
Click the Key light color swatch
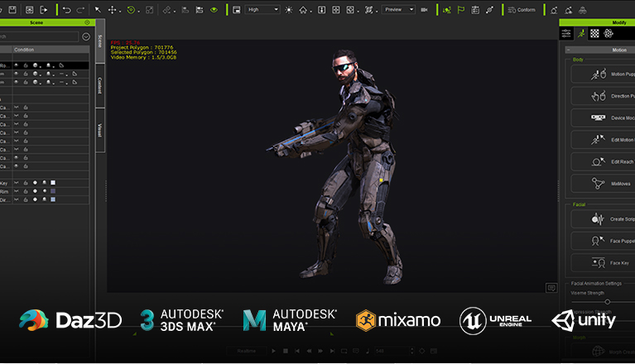53,183
